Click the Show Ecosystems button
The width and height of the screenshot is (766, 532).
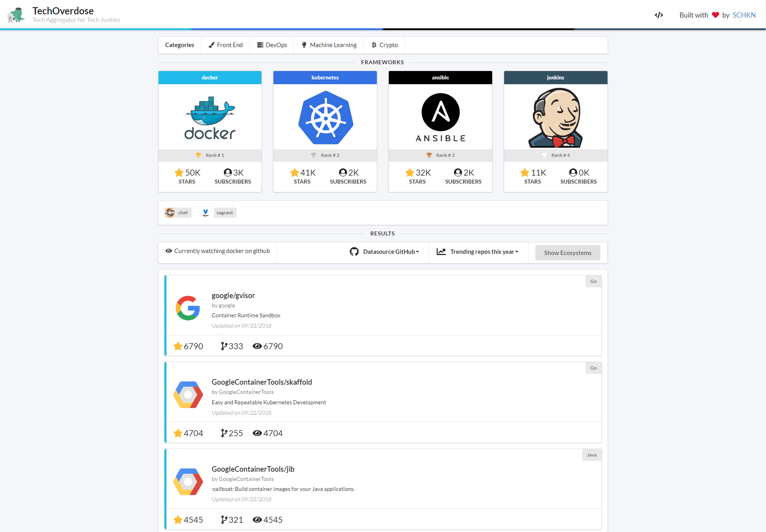[568, 253]
